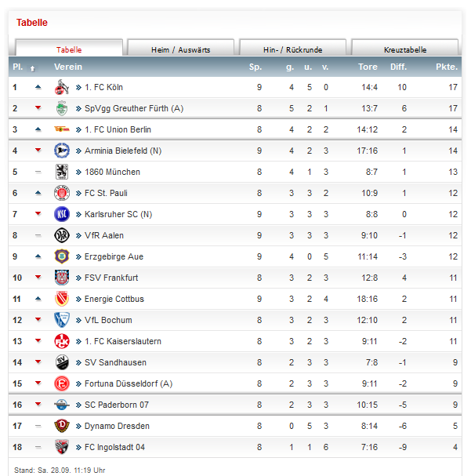Screen dimensions: 471x476
Task: Click the Arminia Bielefeld club logo
Action: pos(62,151)
